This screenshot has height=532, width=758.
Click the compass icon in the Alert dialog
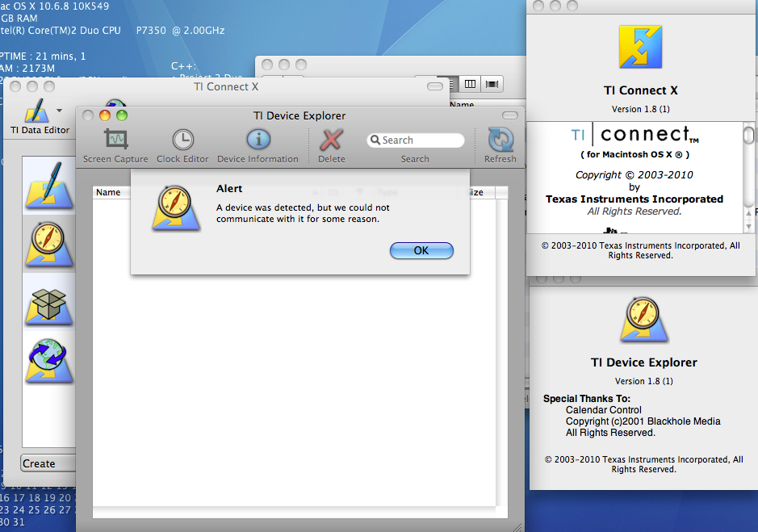pos(175,208)
